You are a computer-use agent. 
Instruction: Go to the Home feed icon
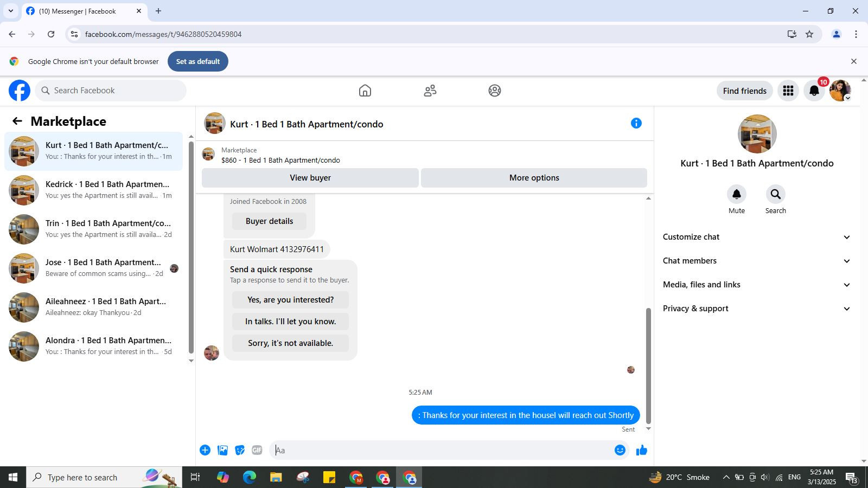(x=365, y=91)
